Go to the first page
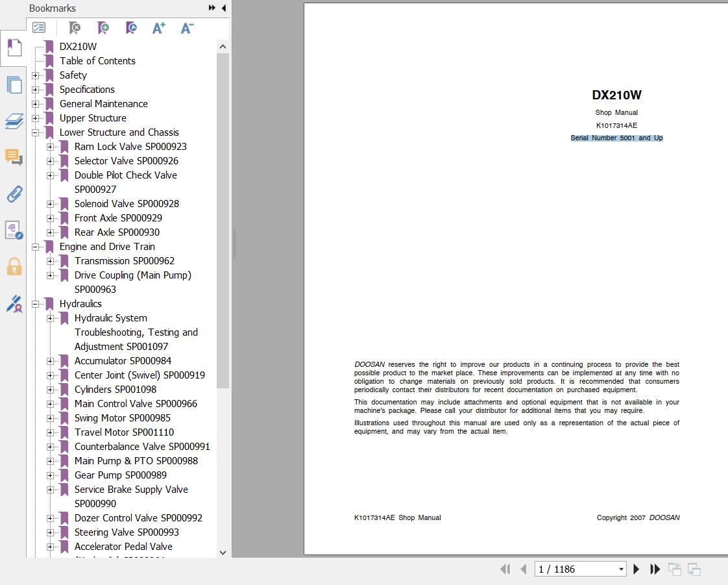Viewport: 728px width, 585px height. click(x=505, y=569)
